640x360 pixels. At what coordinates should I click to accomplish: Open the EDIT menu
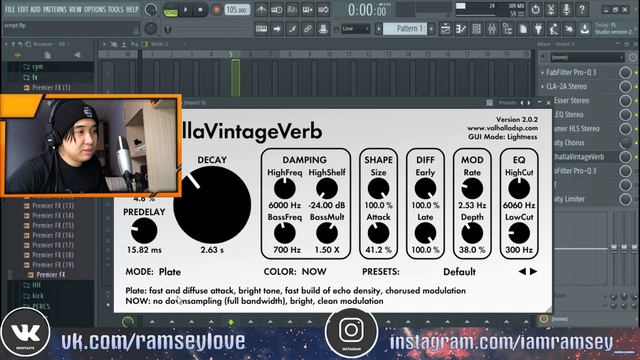point(23,9)
